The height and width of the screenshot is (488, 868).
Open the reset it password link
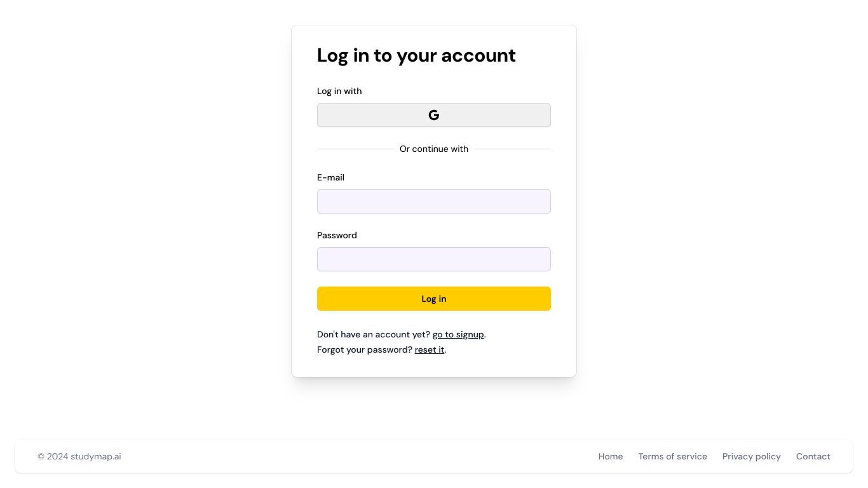click(430, 349)
